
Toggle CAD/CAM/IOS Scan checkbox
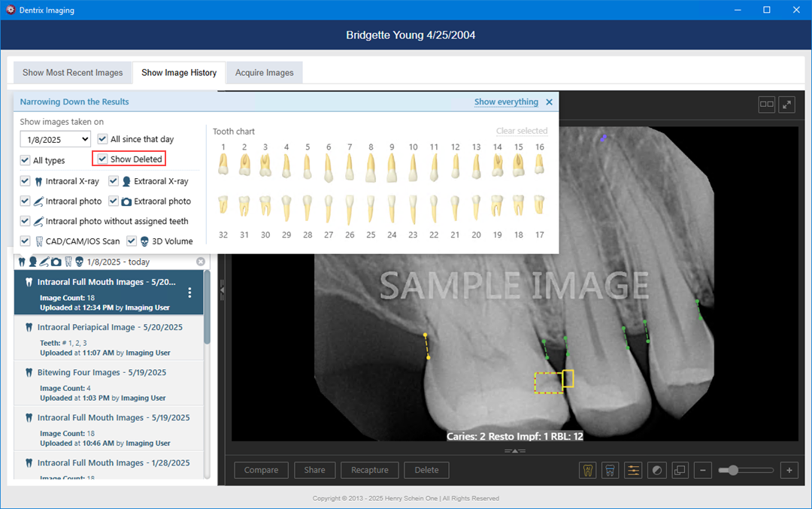coord(25,241)
